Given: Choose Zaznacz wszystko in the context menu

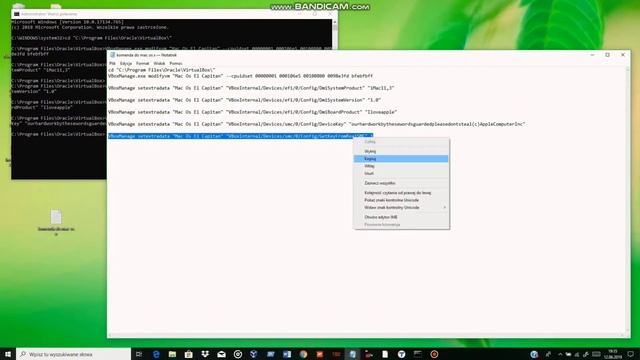Looking at the screenshot, I should (401, 183).
